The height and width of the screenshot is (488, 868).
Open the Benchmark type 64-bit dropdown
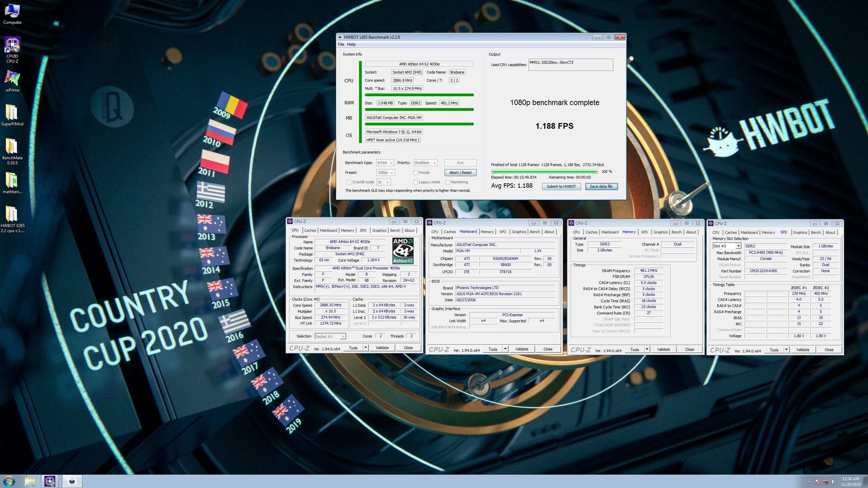[385, 163]
